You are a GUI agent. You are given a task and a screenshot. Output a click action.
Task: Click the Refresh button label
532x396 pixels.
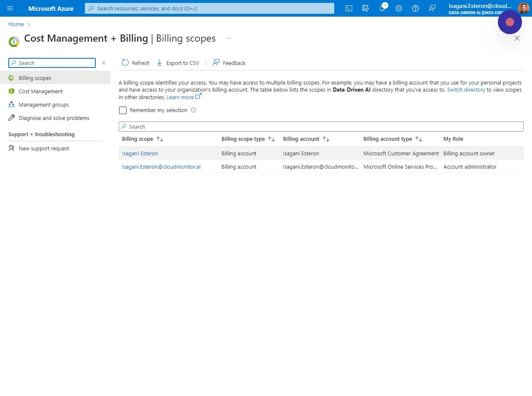point(141,63)
